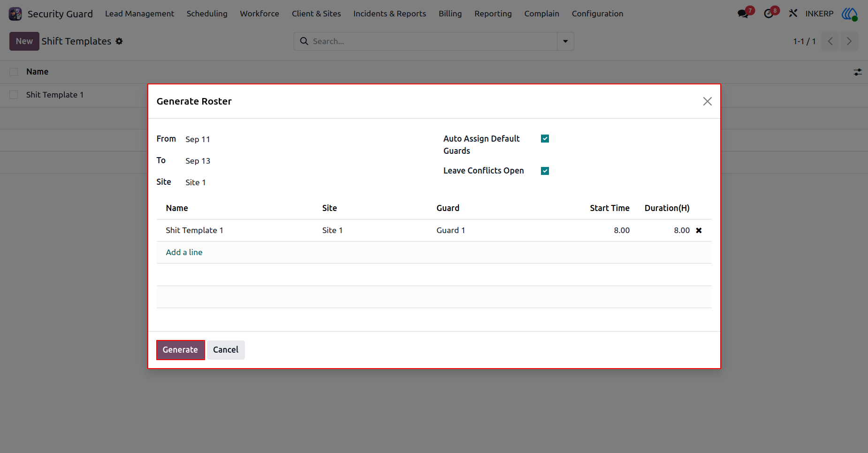Open the From date picker Sep 11
The width and height of the screenshot is (868, 453).
(300, 139)
